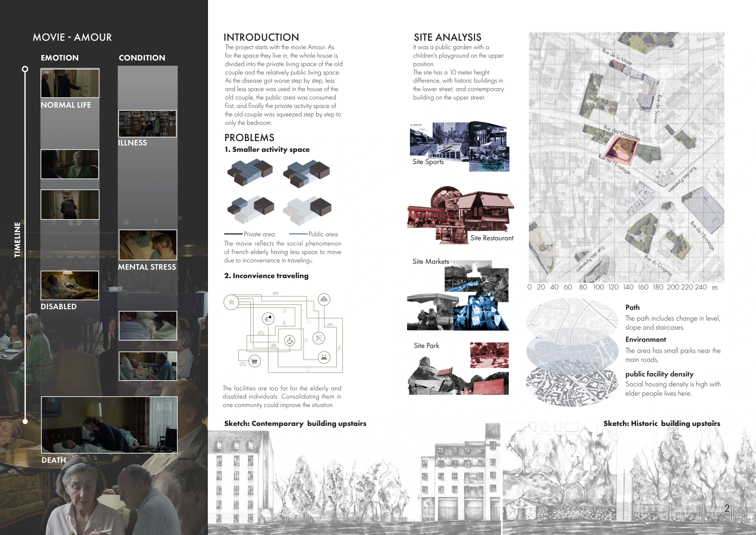Select the Site Sports photo collage
756x535 pixels.
coord(459,146)
